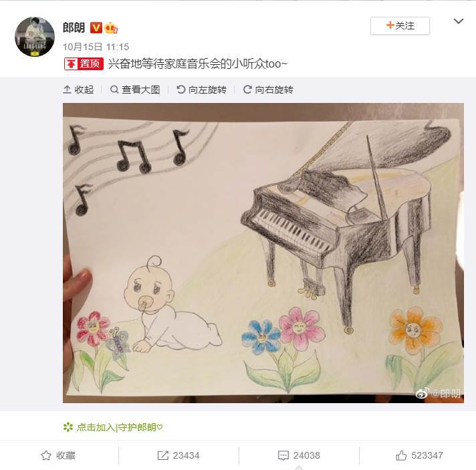Click the @郎朗 Weibo watermark

click(x=438, y=393)
